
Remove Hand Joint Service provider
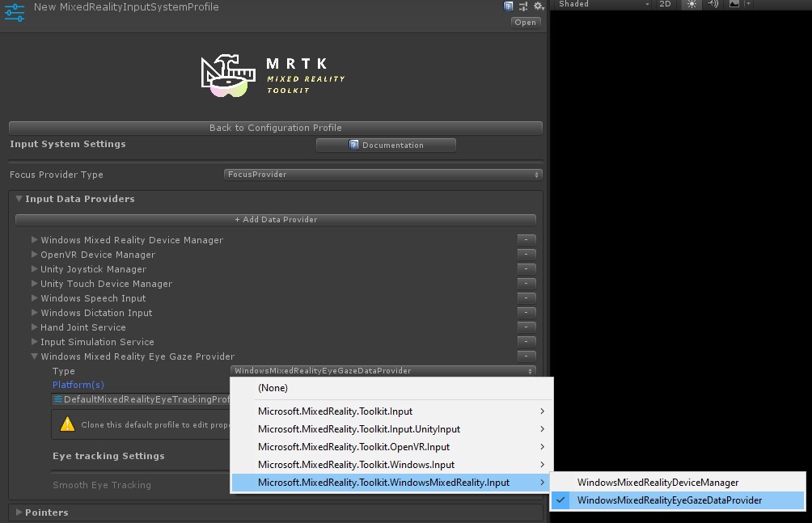coord(527,327)
